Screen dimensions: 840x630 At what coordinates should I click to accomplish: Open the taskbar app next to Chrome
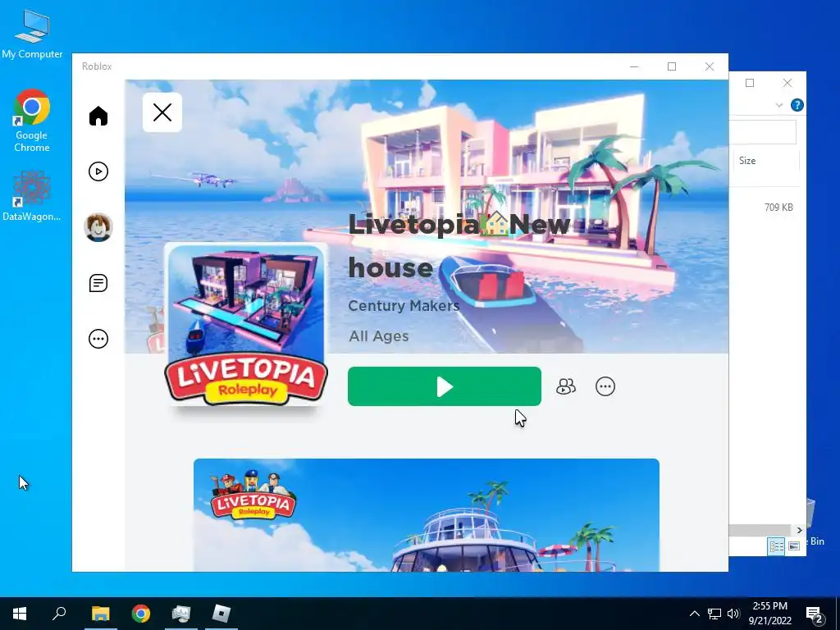point(181,614)
